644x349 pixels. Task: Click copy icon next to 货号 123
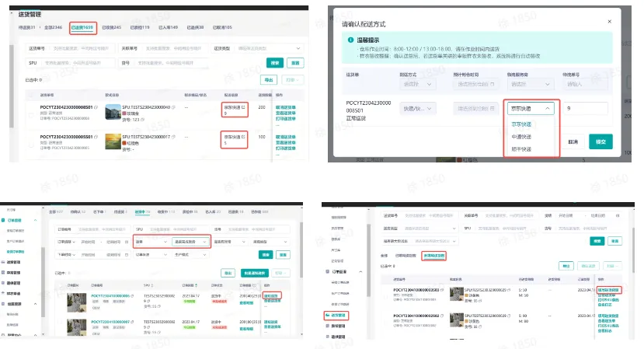coord(142,120)
